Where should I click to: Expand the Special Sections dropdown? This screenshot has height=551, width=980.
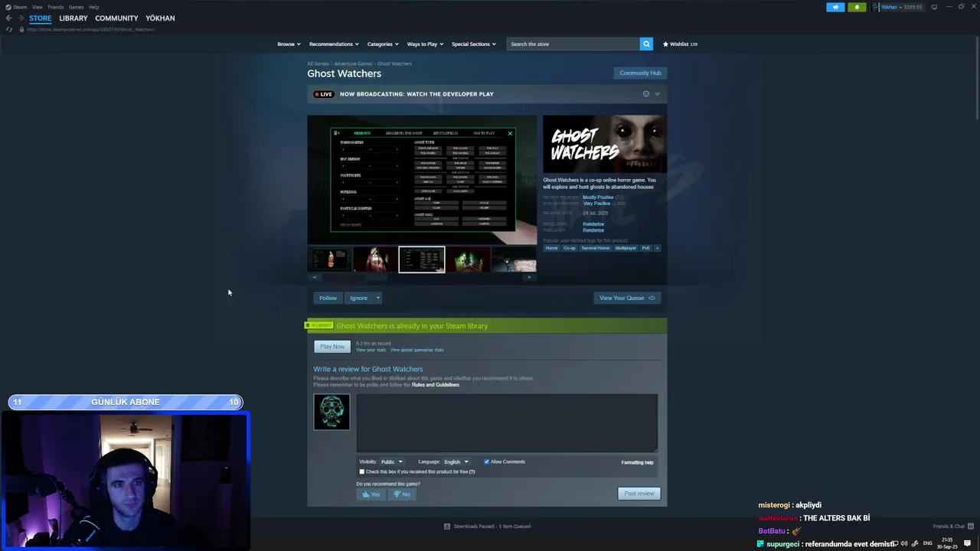473,44
